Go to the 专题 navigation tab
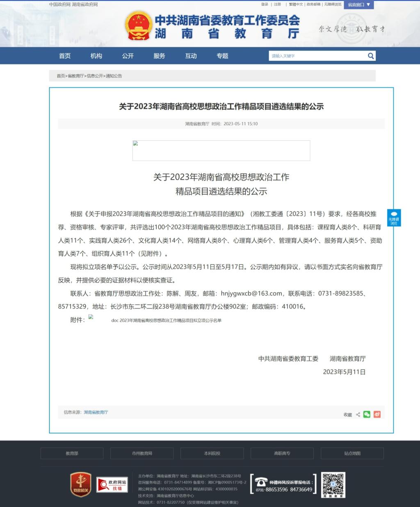This screenshot has height=507, width=420. tap(222, 56)
